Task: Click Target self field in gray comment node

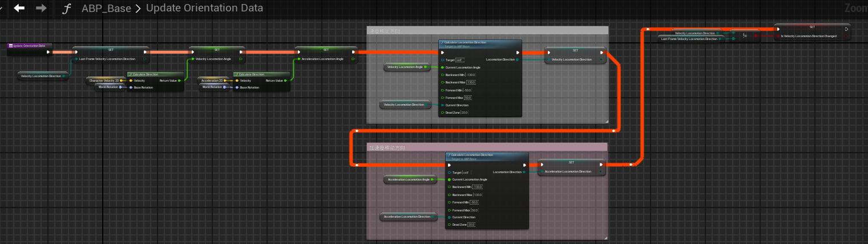Action: [x=460, y=59]
